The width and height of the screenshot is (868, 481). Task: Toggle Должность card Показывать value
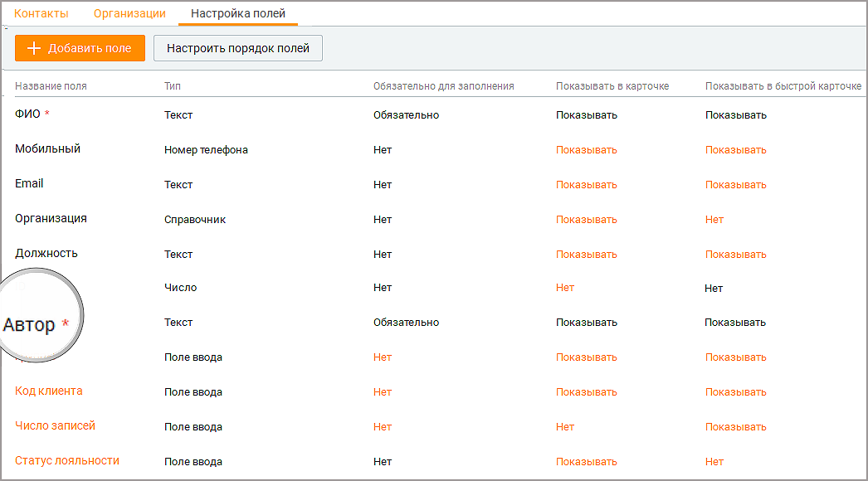click(x=586, y=255)
